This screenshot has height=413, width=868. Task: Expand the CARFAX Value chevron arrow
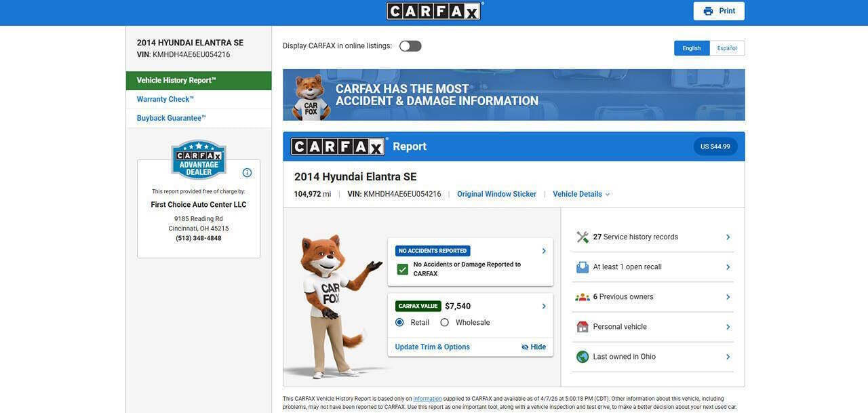click(x=544, y=307)
